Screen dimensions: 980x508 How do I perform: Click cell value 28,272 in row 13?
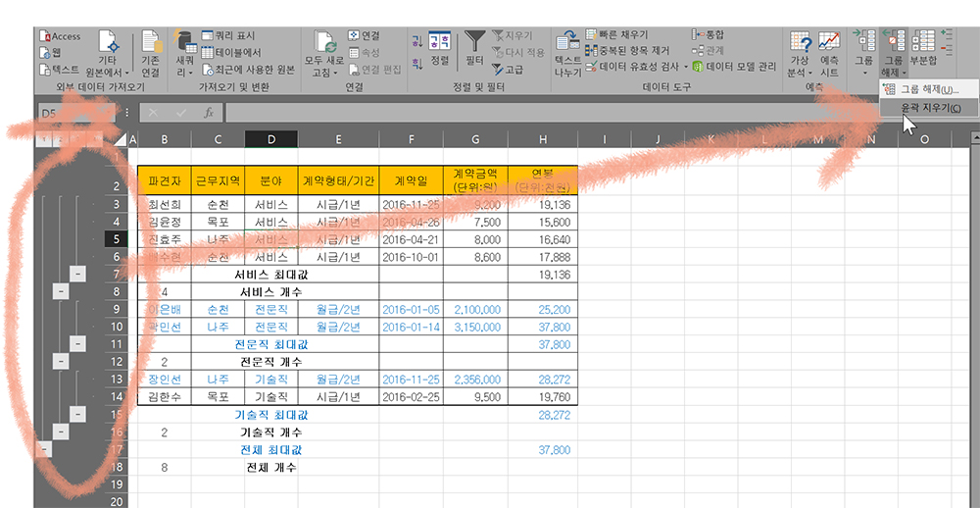coord(543,380)
